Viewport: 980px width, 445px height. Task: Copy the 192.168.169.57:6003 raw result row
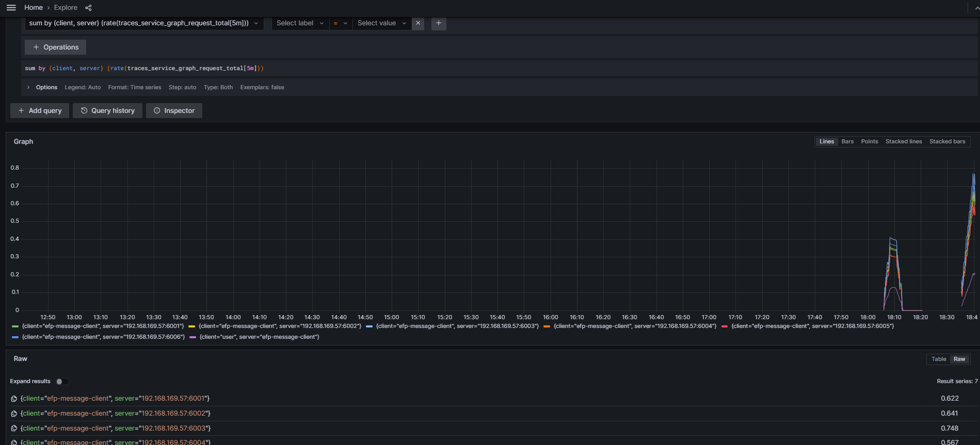pyautogui.click(x=14, y=428)
